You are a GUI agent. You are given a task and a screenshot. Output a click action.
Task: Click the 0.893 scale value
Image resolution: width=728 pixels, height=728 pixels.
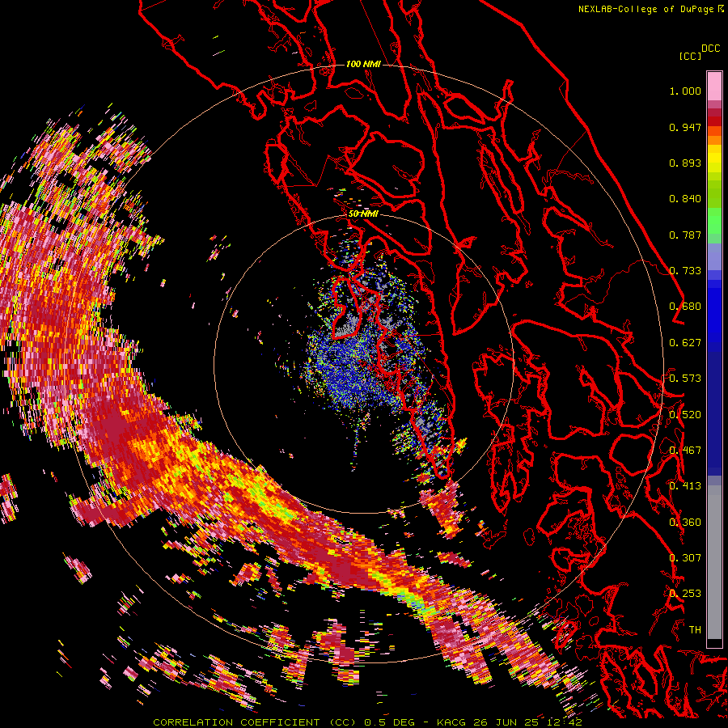coord(685,163)
